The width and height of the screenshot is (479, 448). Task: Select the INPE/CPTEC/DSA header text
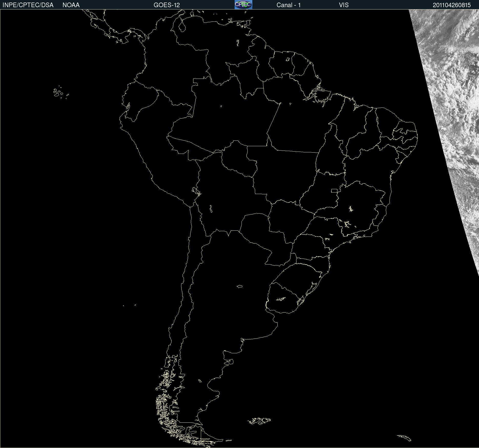coord(28,5)
